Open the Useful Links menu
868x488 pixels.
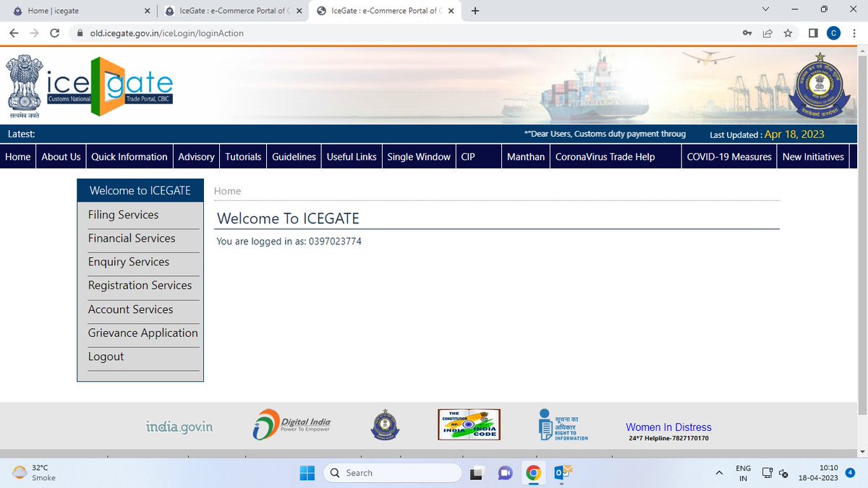coord(352,157)
